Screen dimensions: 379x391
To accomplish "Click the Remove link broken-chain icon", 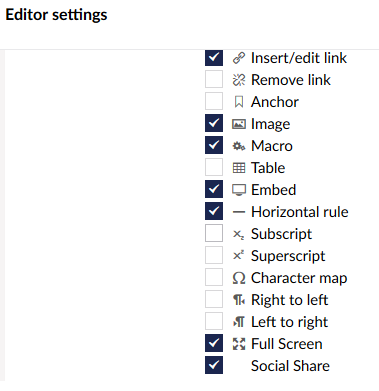I will pyautogui.click(x=239, y=80).
